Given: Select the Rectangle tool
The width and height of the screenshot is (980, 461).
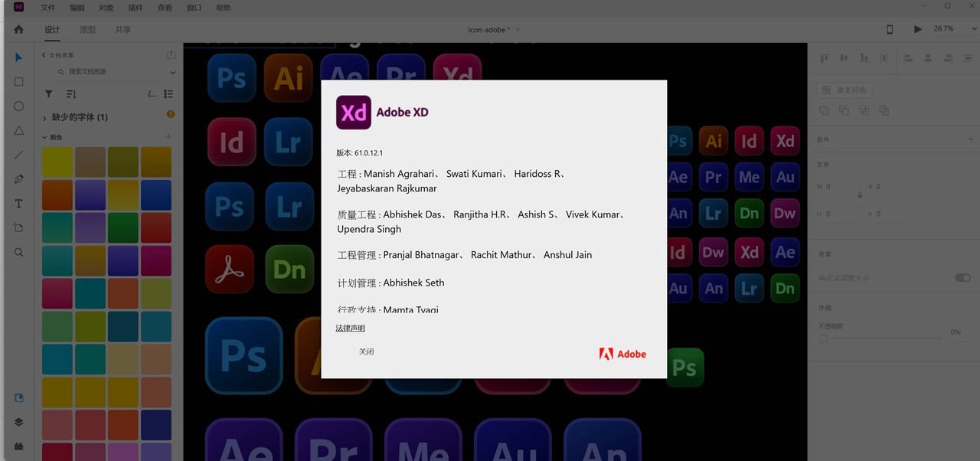Looking at the screenshot, I should pyautogui.click(x=19, y=82).
